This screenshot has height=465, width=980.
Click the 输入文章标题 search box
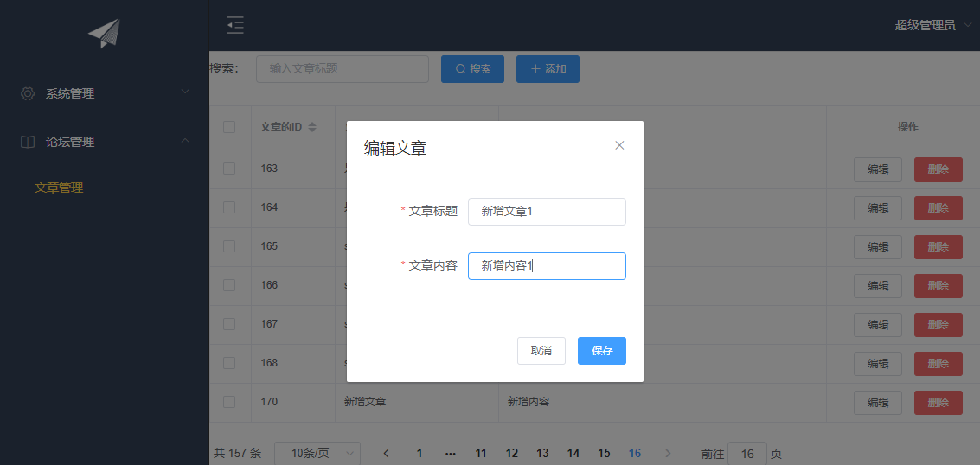[343, 69]
